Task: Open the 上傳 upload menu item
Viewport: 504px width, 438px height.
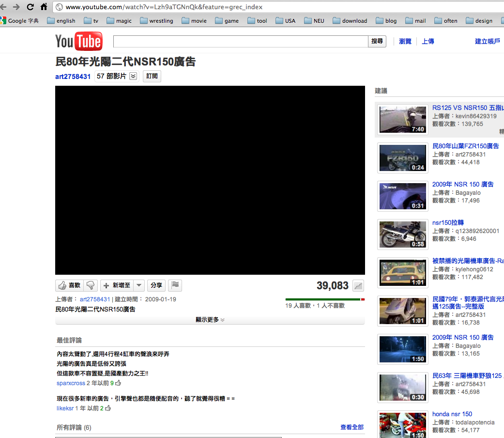Action: [428, 42]
